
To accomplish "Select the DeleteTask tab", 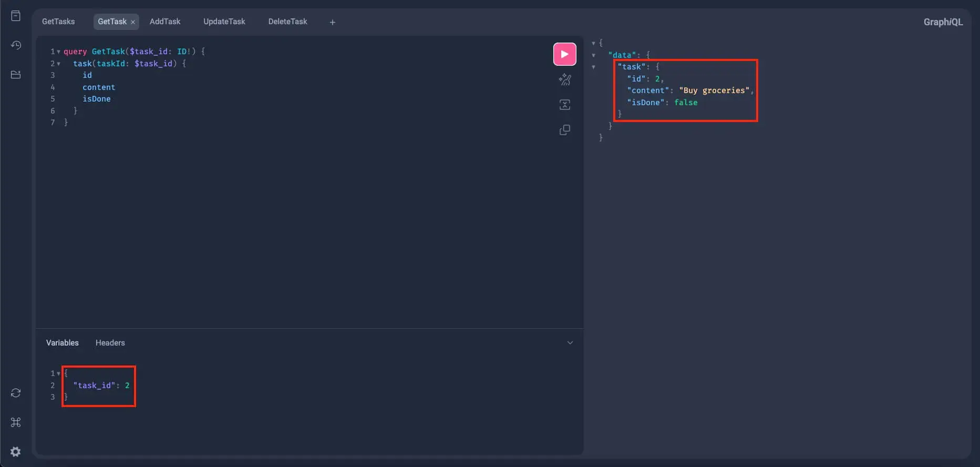I will click(287, 22).
